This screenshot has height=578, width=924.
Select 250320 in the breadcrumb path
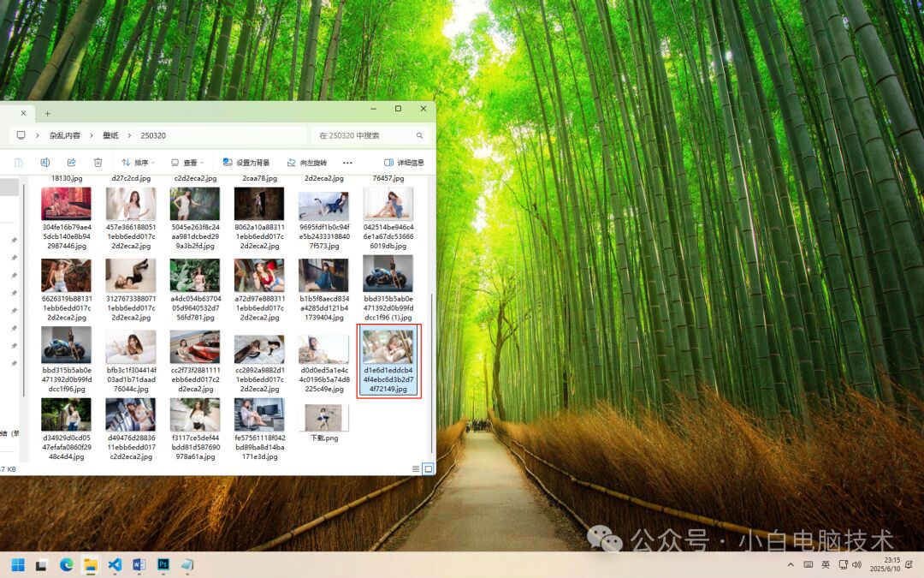click(x=153, y=135)
